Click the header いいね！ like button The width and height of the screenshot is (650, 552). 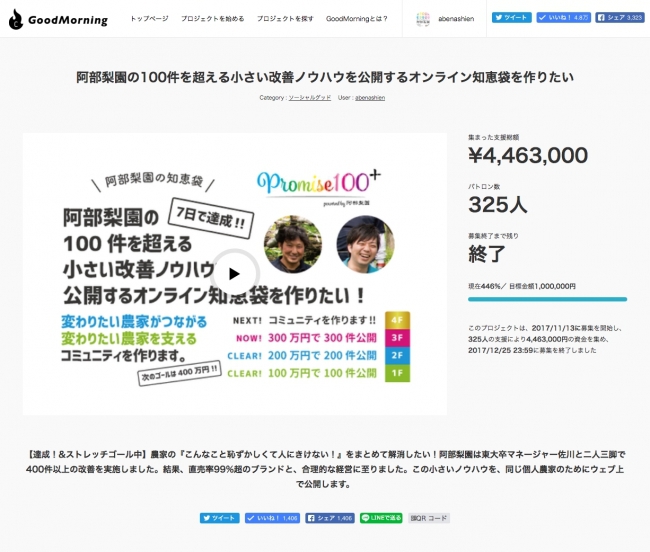point(563,18)
